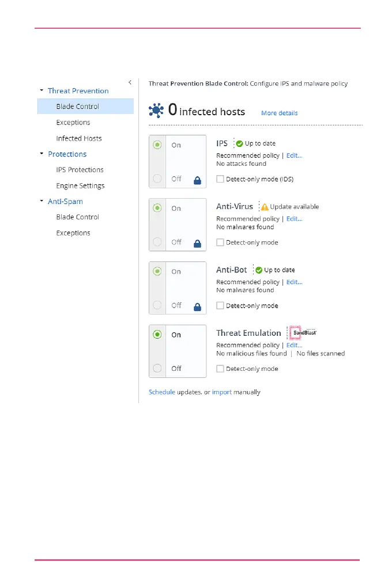The width and height of the screenshot is (392, 588).
Task: Click the Anti-Bot lock icon
Action: click(x=197, y=307)
